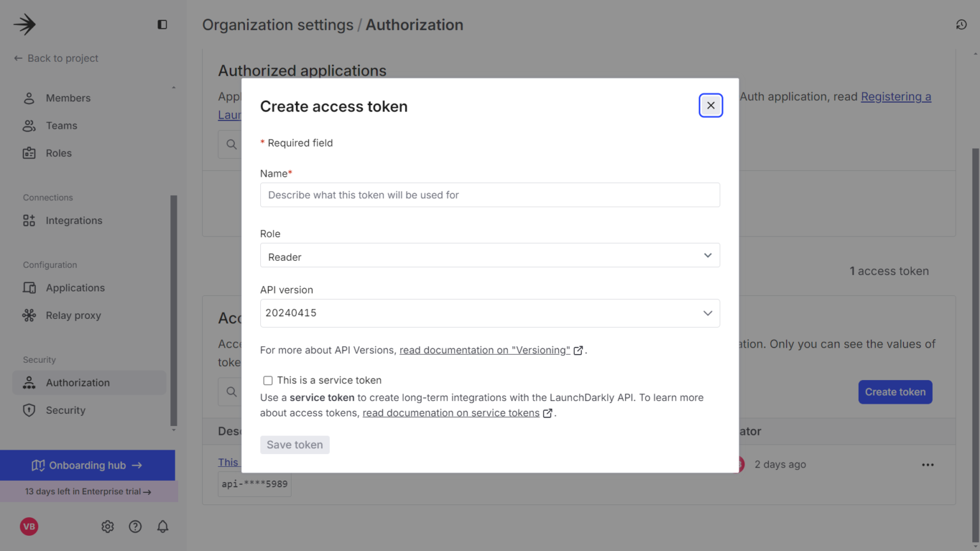Image resolution: width=980 pixels, height=551 pixels.
Task: Click the VB user avatar
Action: 29,527
